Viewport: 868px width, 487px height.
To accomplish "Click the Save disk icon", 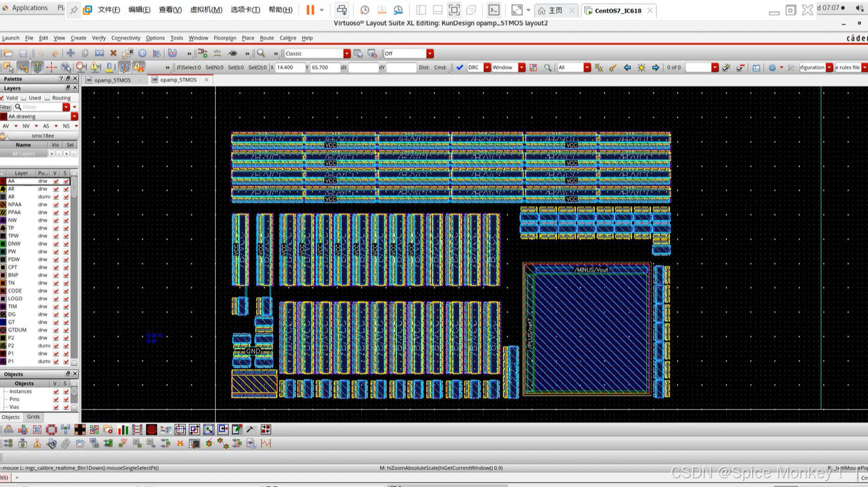I will [23, 53].
